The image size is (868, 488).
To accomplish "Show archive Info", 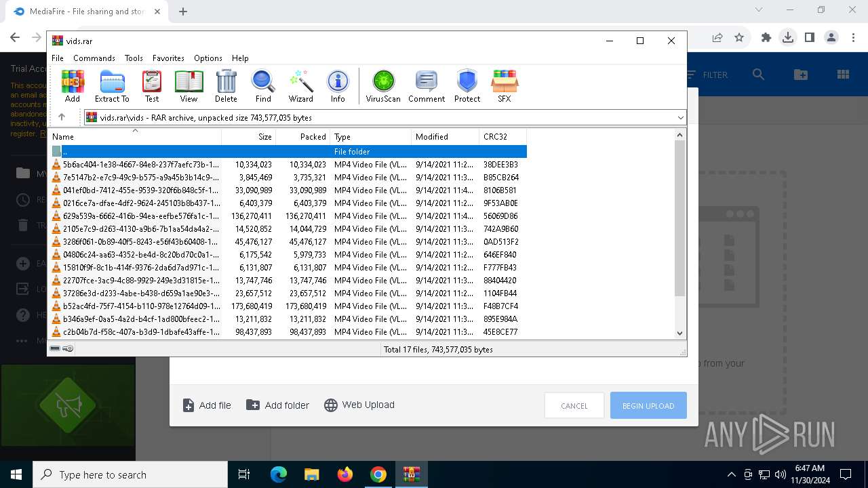I will point(338,86).
